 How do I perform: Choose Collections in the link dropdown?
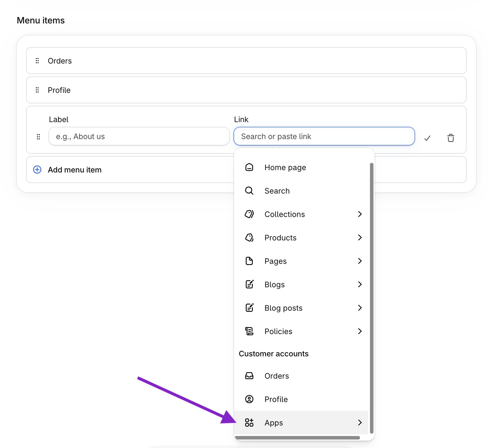pyautogui.click(x=301, y=214)
